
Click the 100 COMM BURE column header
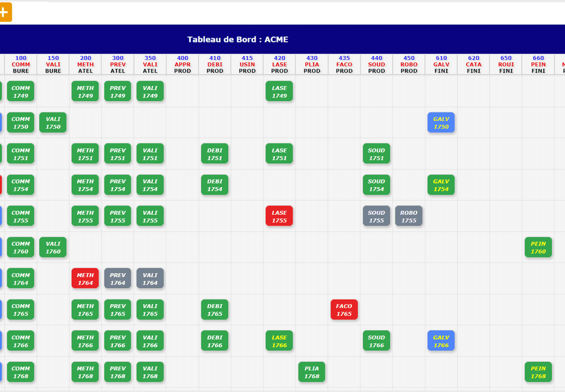click(21, 65)
